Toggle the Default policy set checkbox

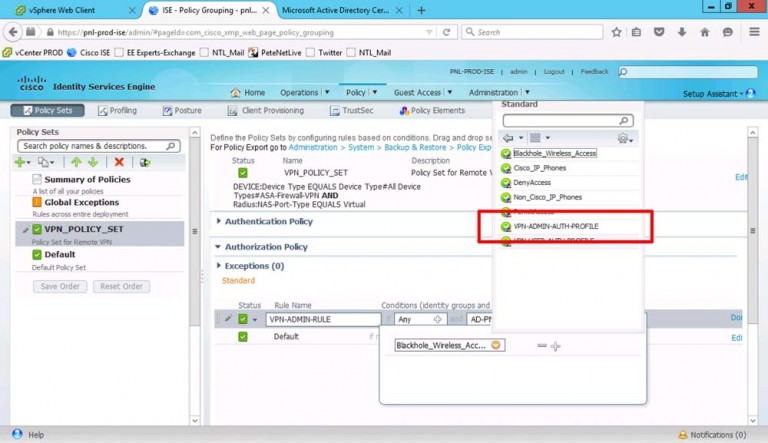[x=37, y=254]
